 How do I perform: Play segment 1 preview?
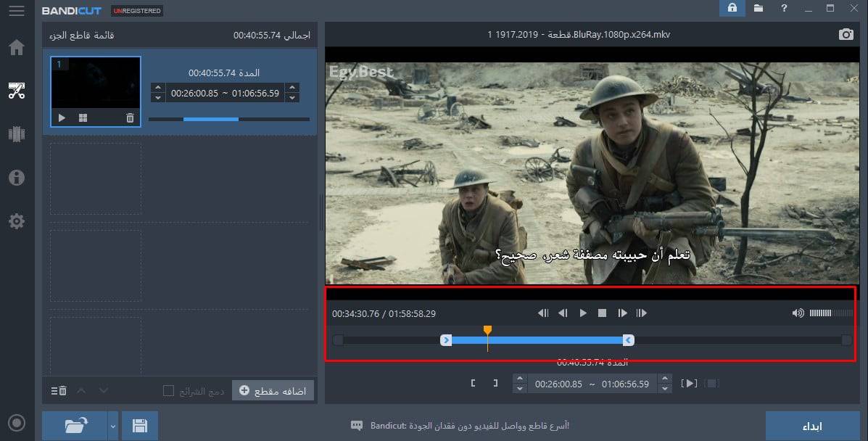click(62, 118)
